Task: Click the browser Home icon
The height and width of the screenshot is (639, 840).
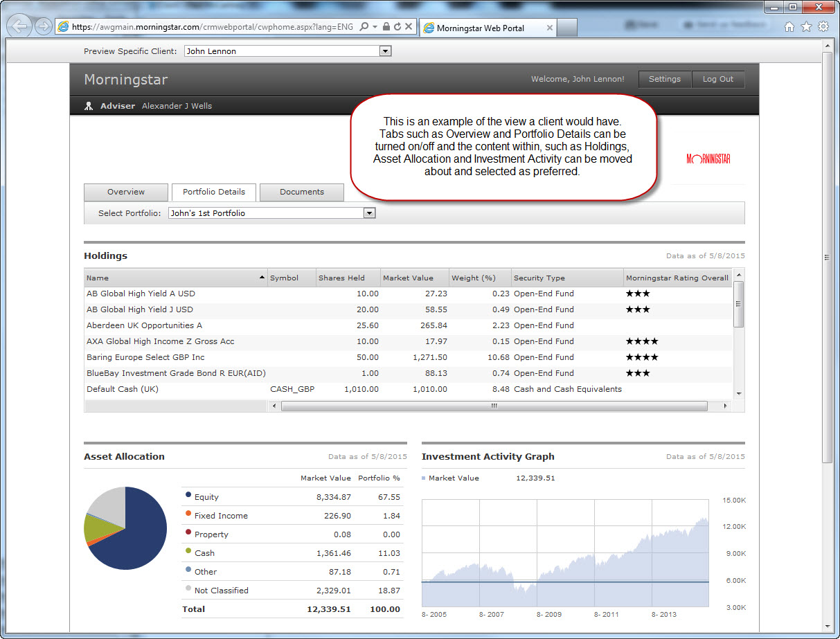Action: coord(789,27)
